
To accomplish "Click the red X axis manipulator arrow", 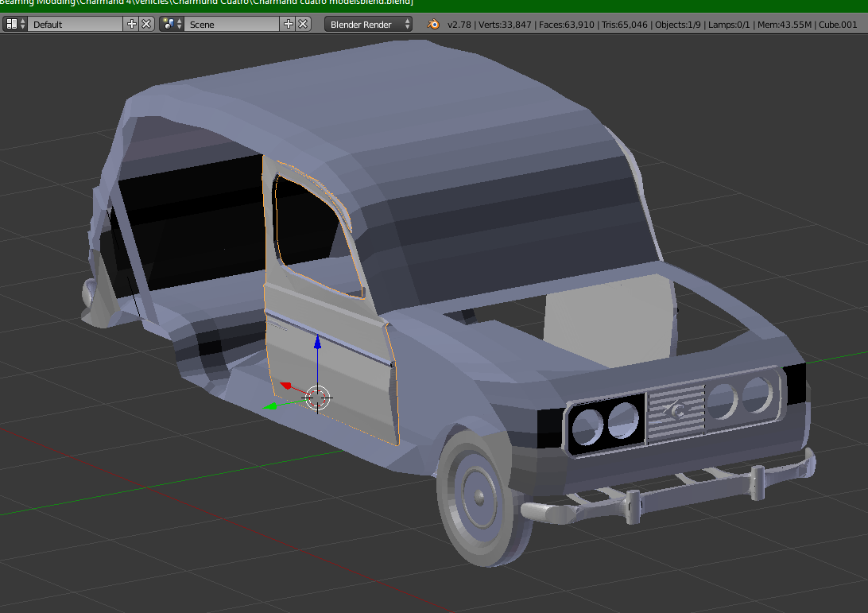I will pyautogui.click(x=287, y=386).
